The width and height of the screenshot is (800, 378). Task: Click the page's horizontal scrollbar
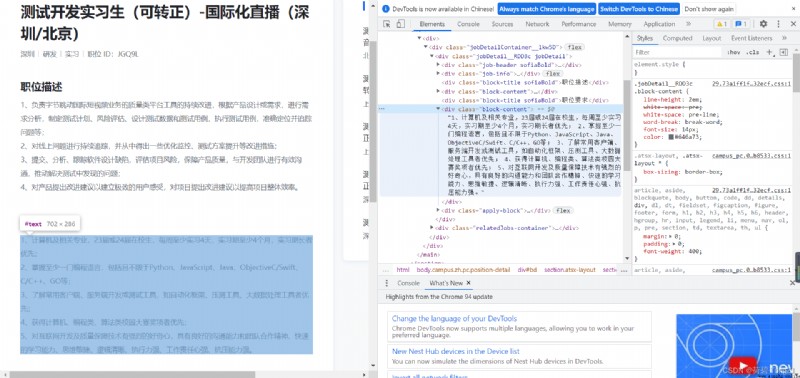(x=132, y=374)
